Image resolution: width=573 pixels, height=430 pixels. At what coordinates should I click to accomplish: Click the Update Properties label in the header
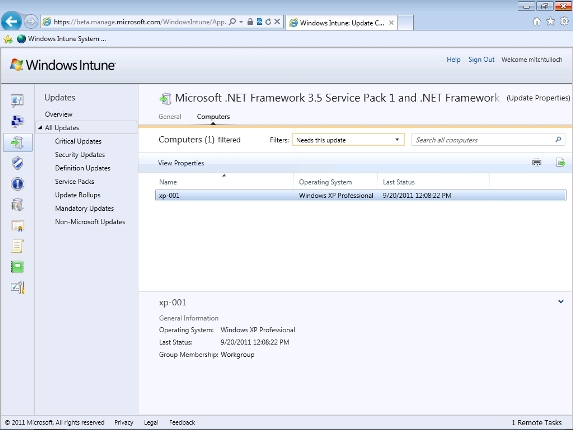tap(538, 98)
